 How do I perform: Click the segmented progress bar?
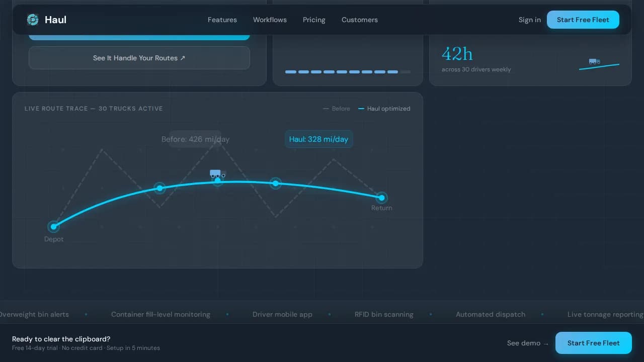coord(348,72)
